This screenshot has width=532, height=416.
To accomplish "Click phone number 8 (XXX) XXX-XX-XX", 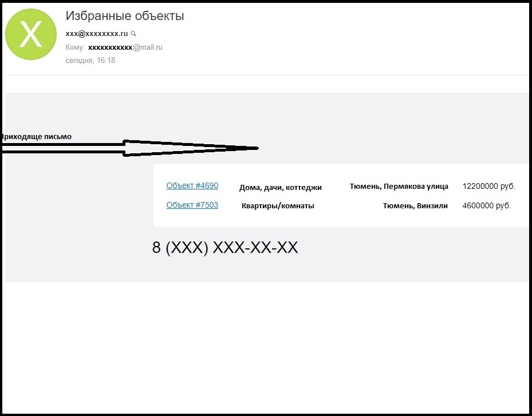I will coord(225,248).
